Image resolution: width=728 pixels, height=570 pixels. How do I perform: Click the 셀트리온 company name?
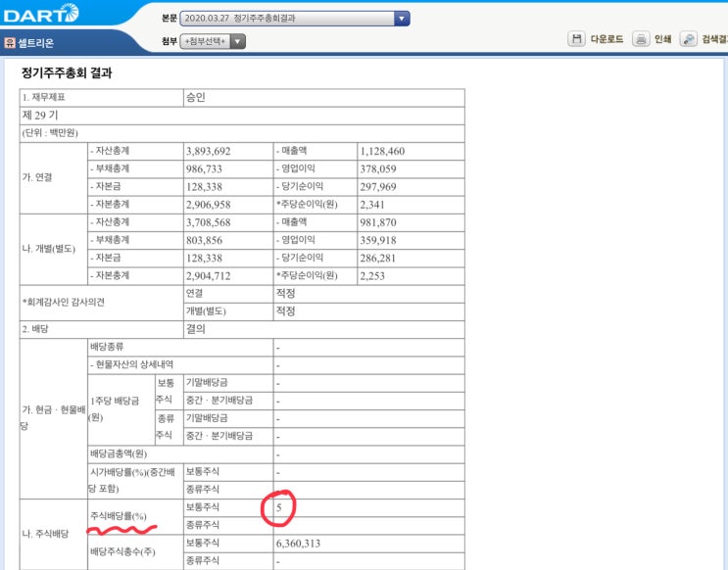pyautogui.click(x=35, y=43)
